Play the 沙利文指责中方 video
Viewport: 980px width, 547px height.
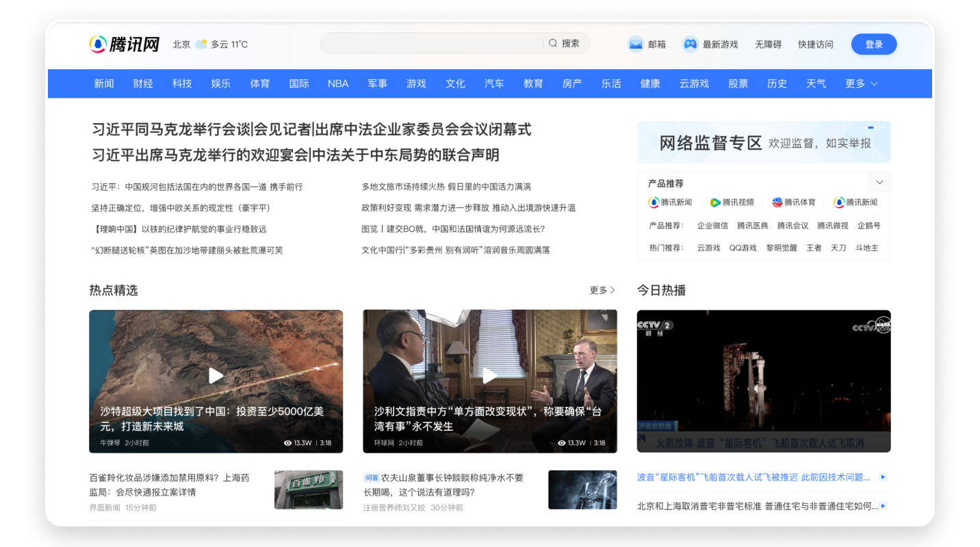(490, 375)
